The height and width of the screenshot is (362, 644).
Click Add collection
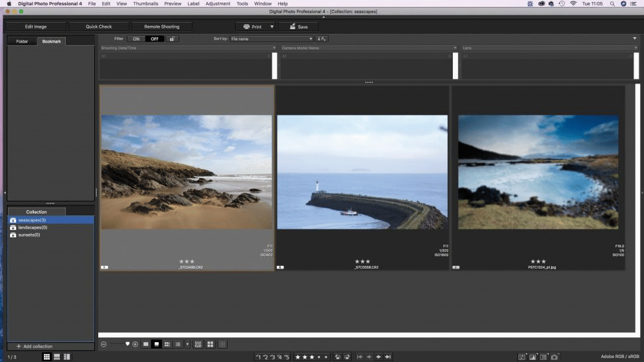(x=35, y=347)
